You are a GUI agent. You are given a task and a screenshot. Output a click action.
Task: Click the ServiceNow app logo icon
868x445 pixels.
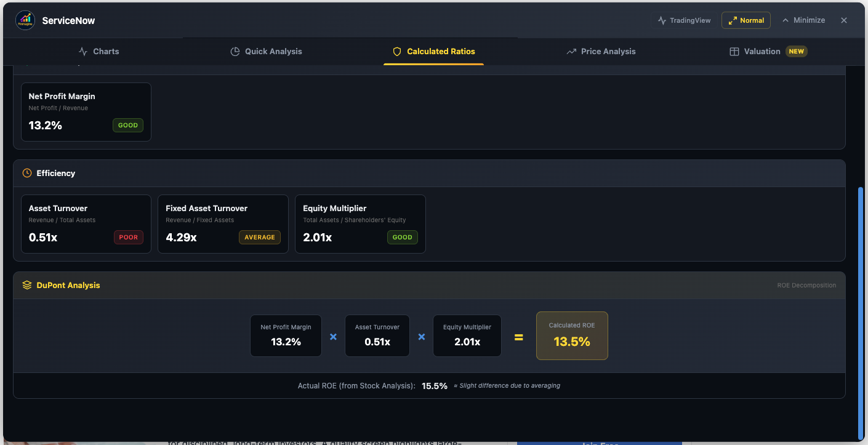(25, 20)
